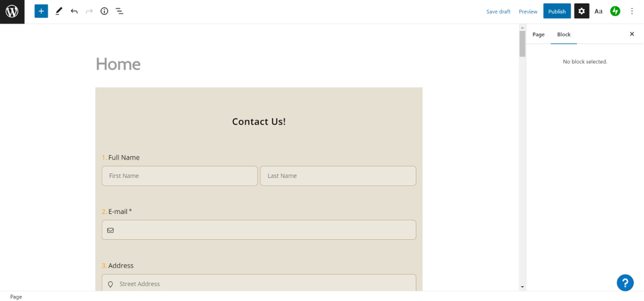Open the block inserter plus button
The width and height of the screenshot is (644, 301).
41,12
